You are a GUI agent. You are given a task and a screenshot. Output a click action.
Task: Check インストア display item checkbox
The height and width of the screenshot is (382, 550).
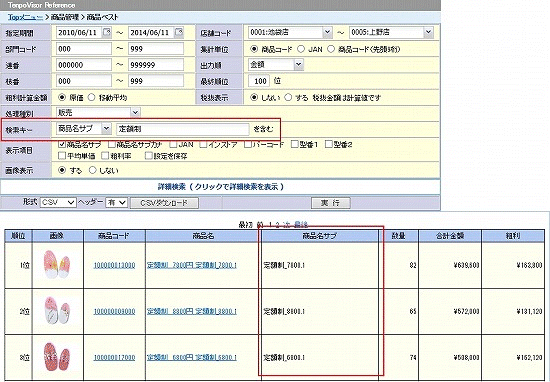pos(203,144)
